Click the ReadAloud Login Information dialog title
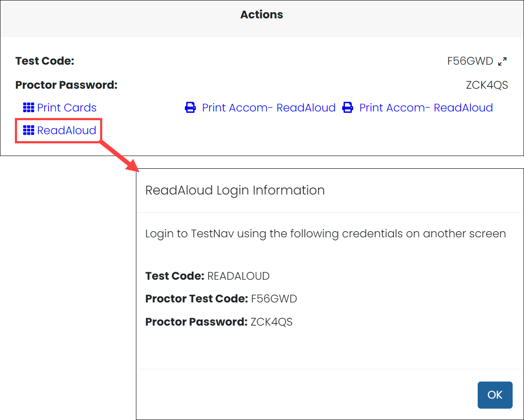 (235, 191)
